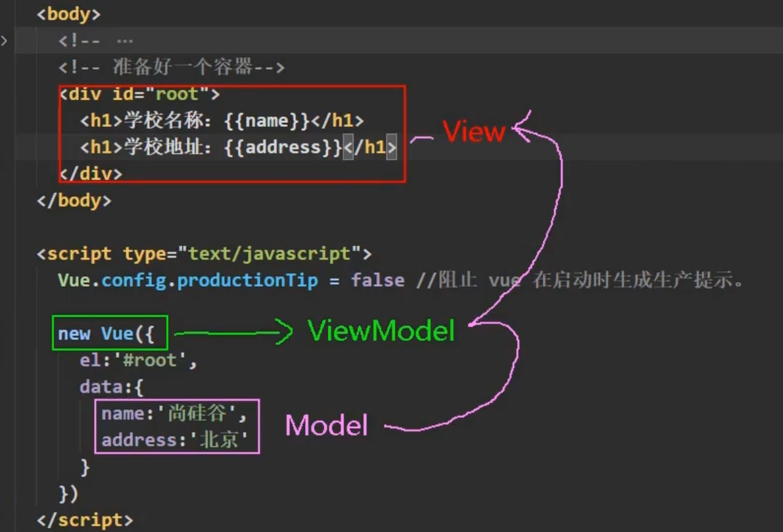Click the closing </script> tag
The image size is (783, 532).
85,520
